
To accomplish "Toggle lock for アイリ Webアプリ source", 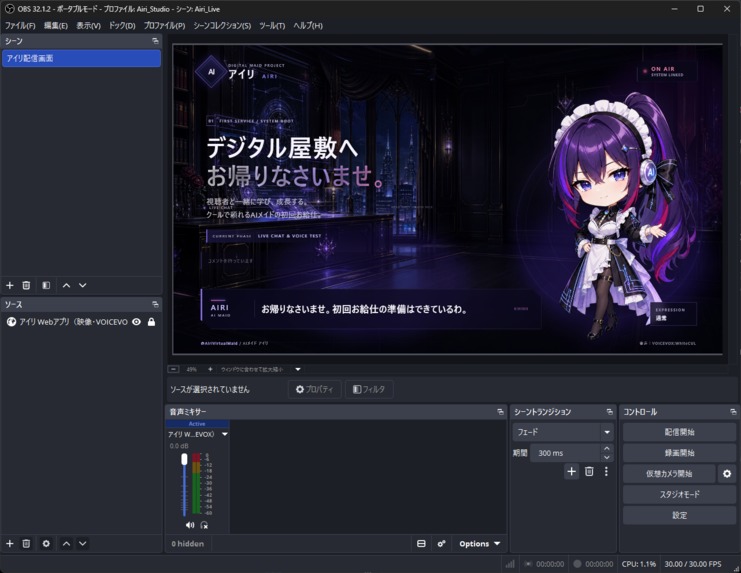I will 151,322.
